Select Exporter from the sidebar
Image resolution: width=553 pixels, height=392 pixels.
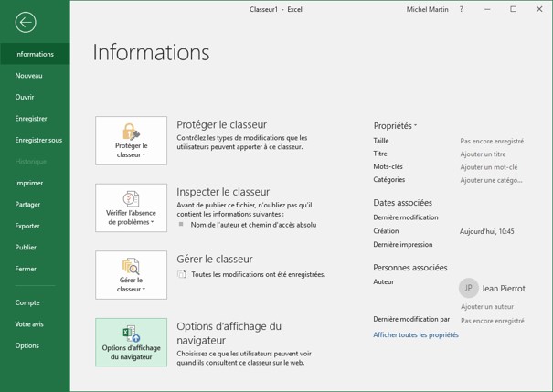click(x=27, y=226)
